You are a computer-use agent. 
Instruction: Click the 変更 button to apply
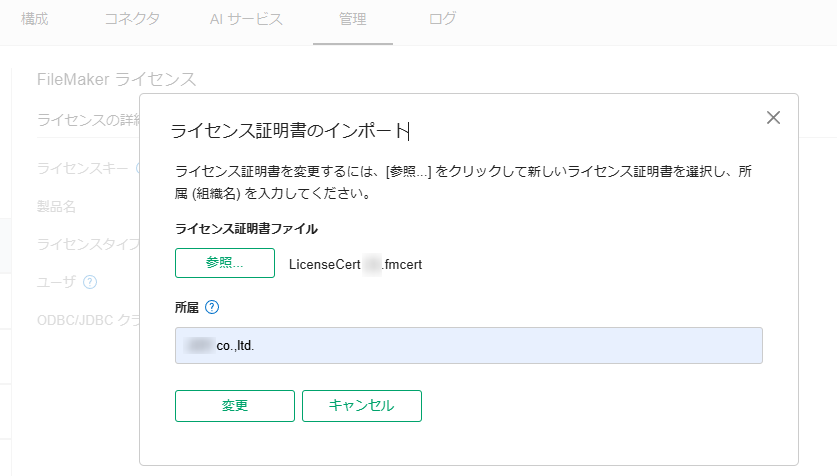(235, 406)
